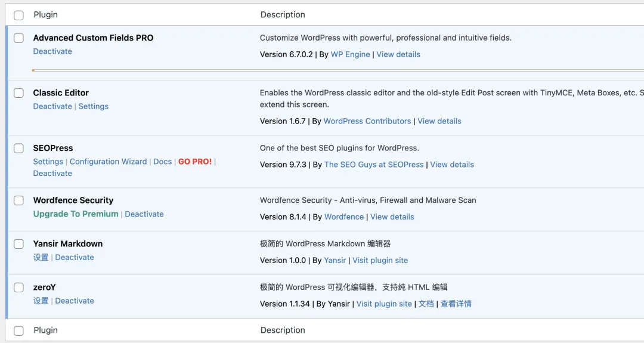Select the Classic Editor plugin checkbox

click(x=19, y=93)
